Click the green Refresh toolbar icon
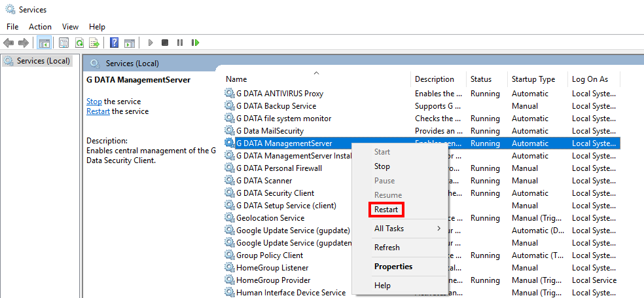 79,43
